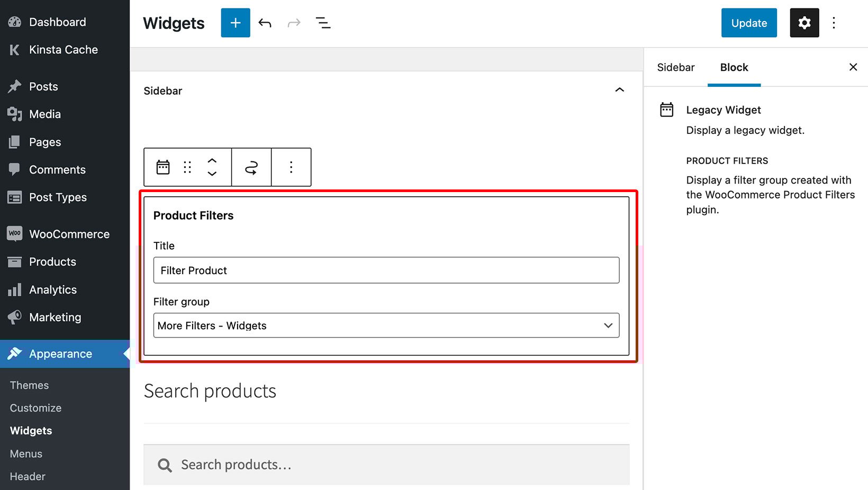Open Menus under Appearance
Image resolution: width=868 pixels, height=490 pixels.
tap(25, 453)
